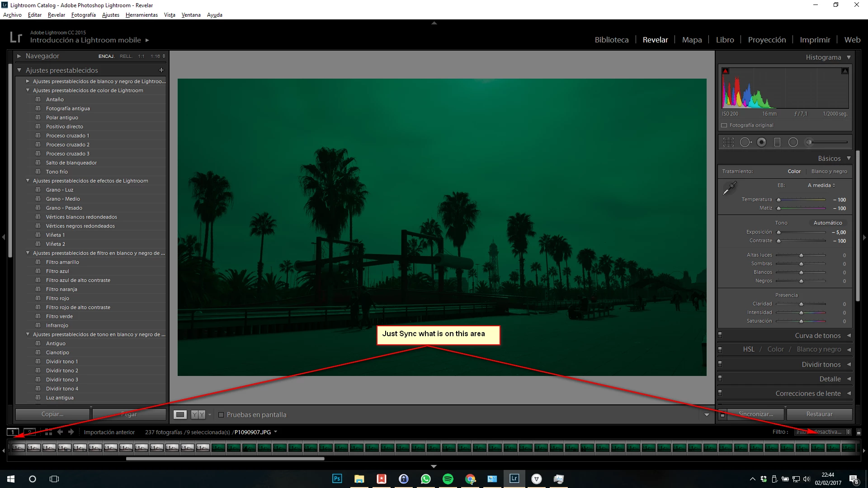
Task: Open the Fotografía menu
Action: click(83, 15)
